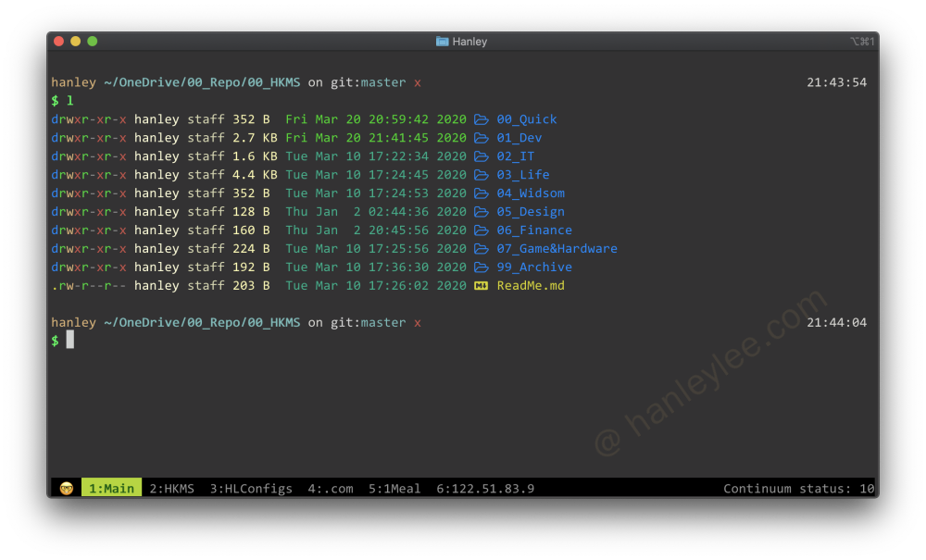Click the folder icon beside 05_Design
The height and width of the screenshot is (560, 926).
click(x=482, y=212)
